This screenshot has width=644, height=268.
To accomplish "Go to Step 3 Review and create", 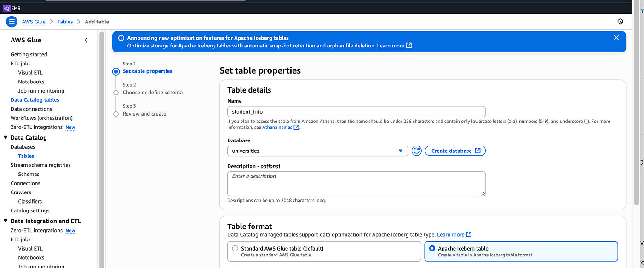I will (144, 114).
